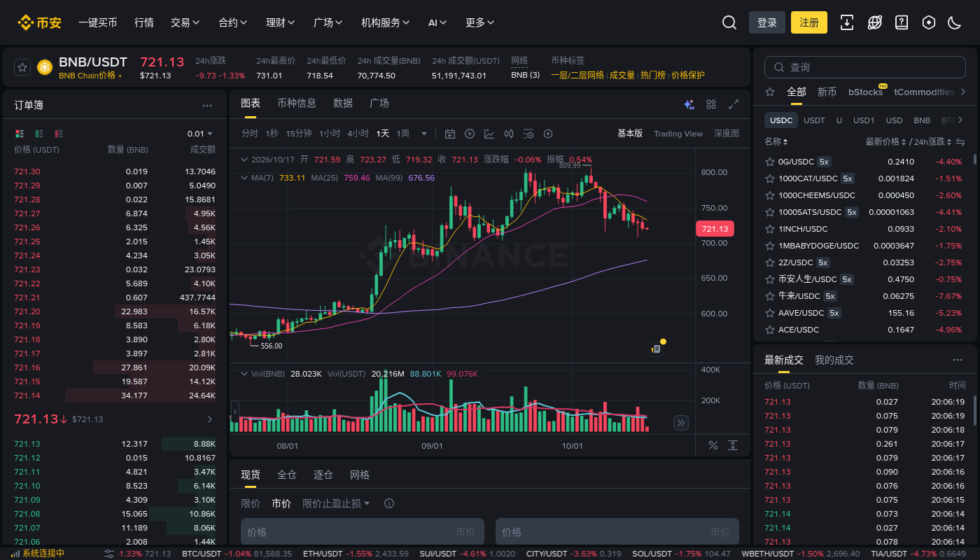Select the 4小时 chart interval
This screenshot has width=980, height=560.
tap(358, 134)
